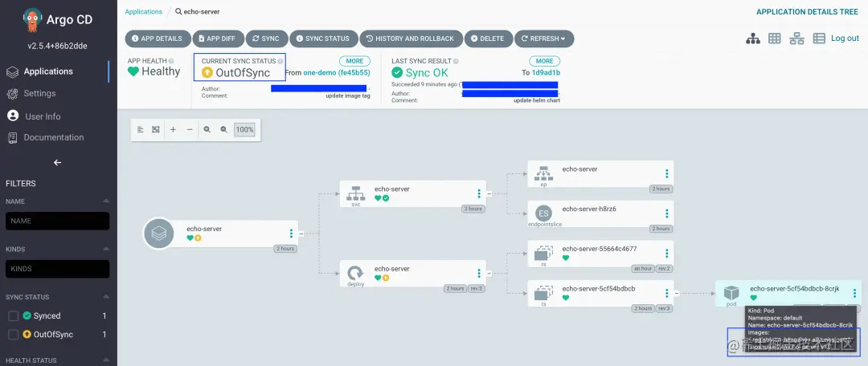Viewport: 868px width, 366px height.
Task: Select the echo-server-h8rz6 endpointslice icon
Action: 543,213
